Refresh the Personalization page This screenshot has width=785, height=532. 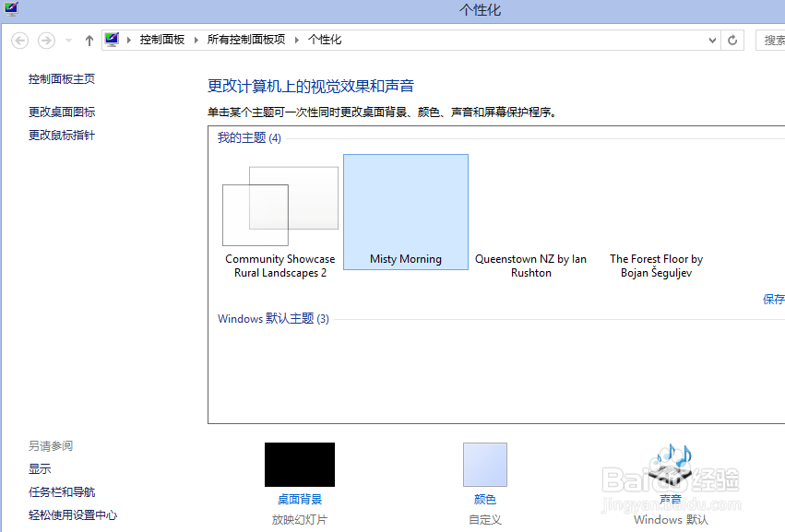click(731, 40)
